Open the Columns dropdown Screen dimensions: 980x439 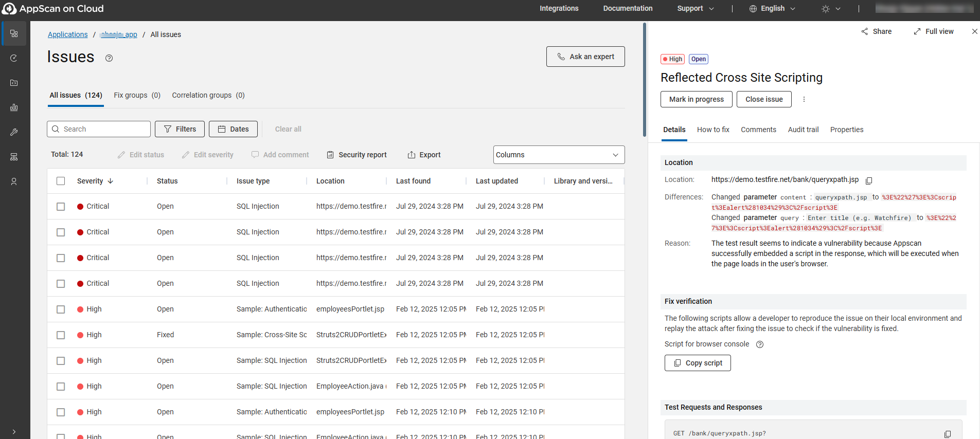pos(559,155)
